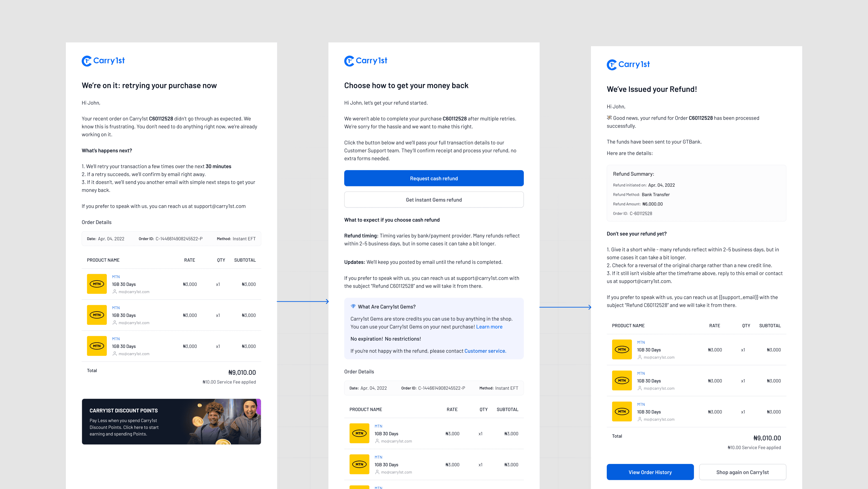Click the money emoji before Good news
The height and width of the screenshot is (489, 868).
tap(609, 118)
